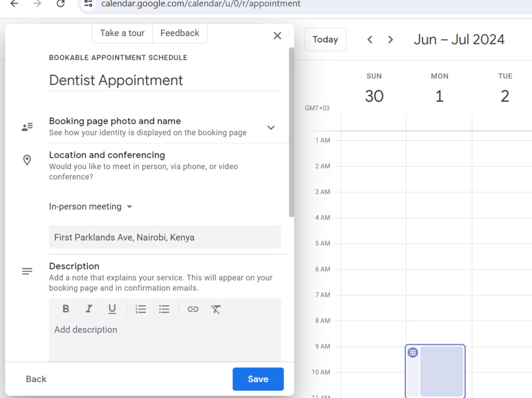
Task: Open the In-person meeting dropdown
Action: click(x=90, y=206)
